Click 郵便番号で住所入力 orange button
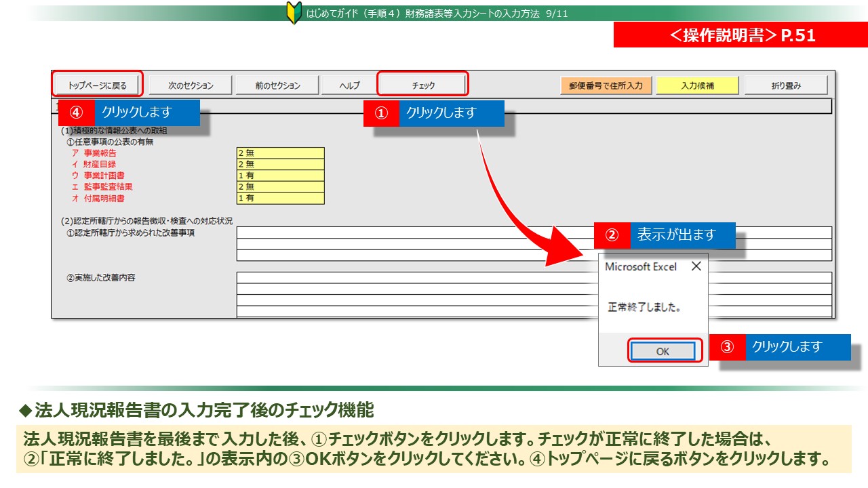This screenshot has height=488, width=868. click(x=606, y=85)
